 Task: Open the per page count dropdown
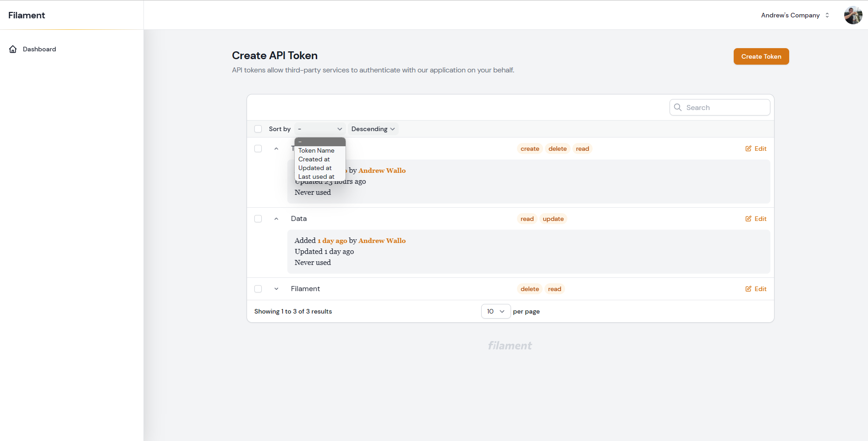(495, 311)
